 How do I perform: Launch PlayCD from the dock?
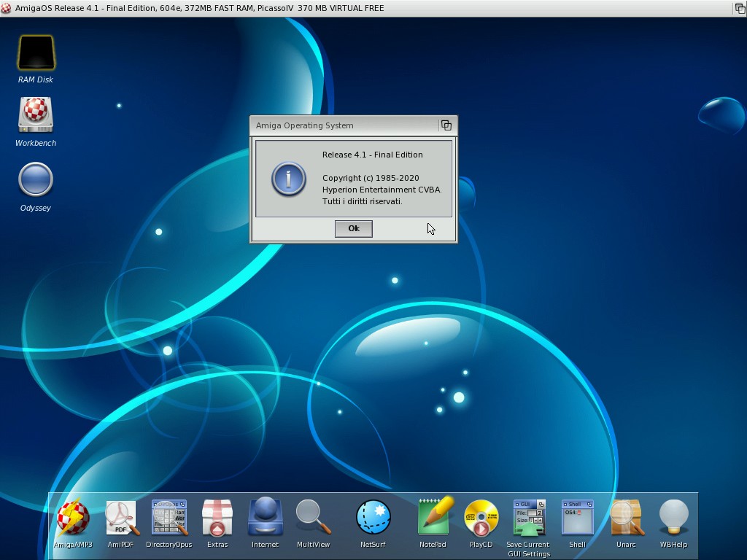click(481, 518)
